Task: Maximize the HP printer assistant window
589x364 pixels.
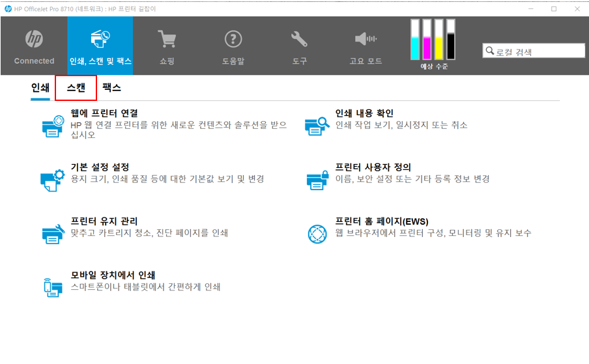Action: (x=554, y=8)
